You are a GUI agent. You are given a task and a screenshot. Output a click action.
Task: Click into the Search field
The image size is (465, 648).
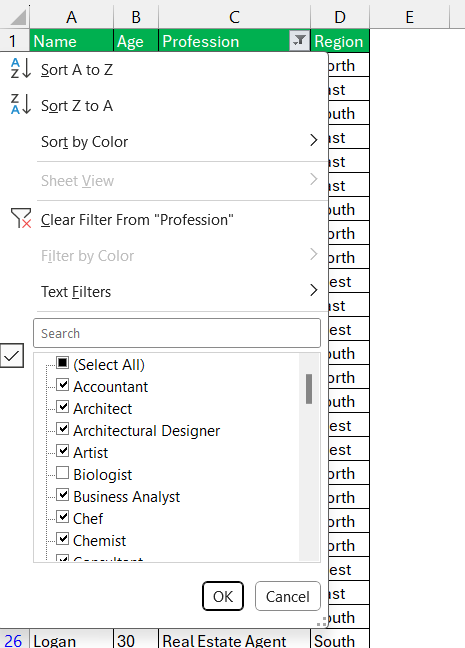(x=177, y=333)
